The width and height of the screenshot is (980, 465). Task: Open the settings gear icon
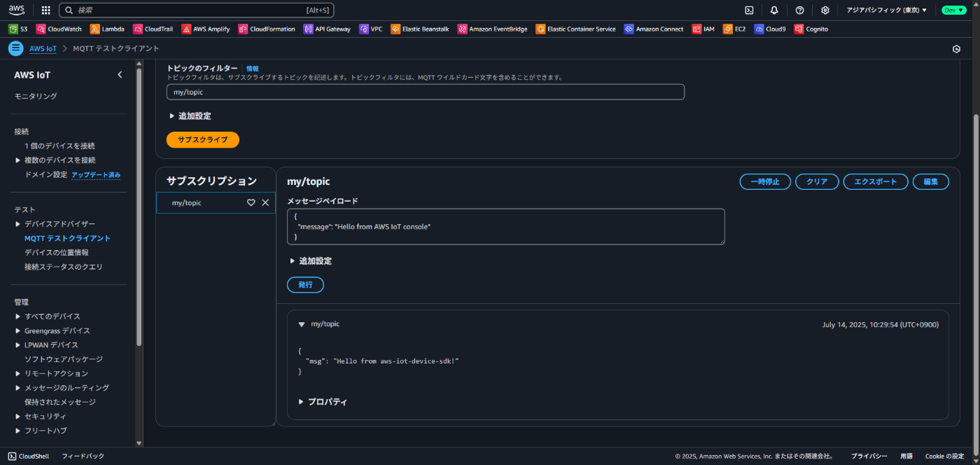pyautogui.click(x=825, y=11)
